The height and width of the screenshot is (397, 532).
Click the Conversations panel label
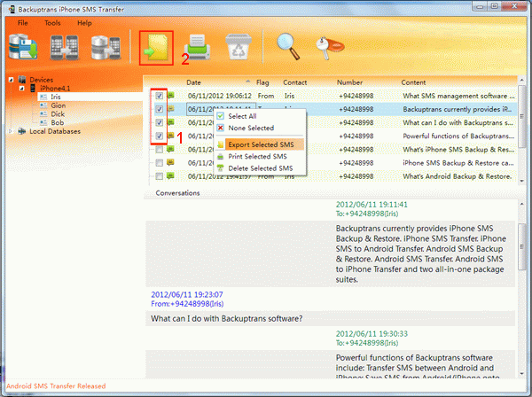click(x=177, y=193)
